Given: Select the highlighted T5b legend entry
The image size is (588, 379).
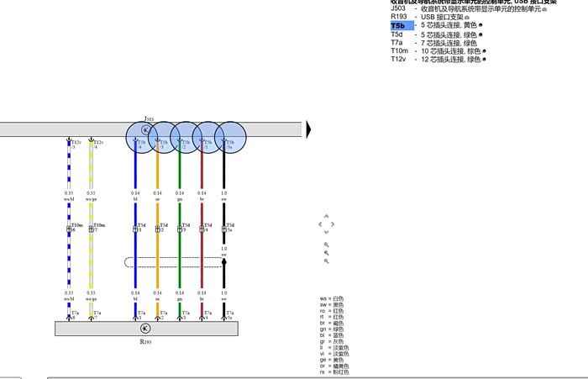Looking at the screenshot, I should click(x=402, y=25).
